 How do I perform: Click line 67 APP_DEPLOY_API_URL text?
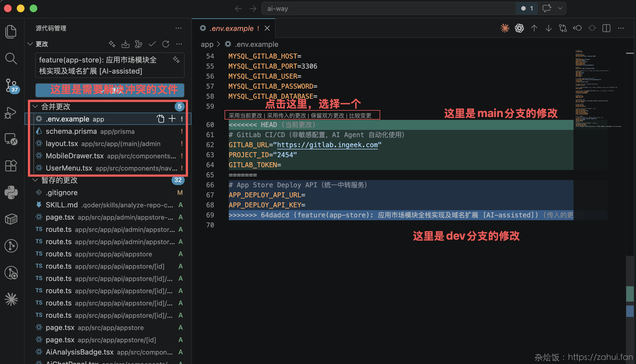coord(267,195)
